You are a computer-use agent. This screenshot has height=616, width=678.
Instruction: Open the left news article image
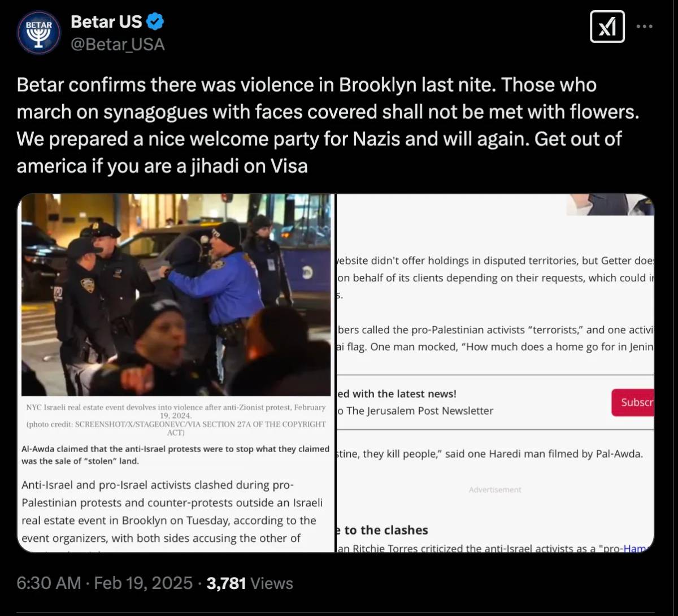pos(176,373)
